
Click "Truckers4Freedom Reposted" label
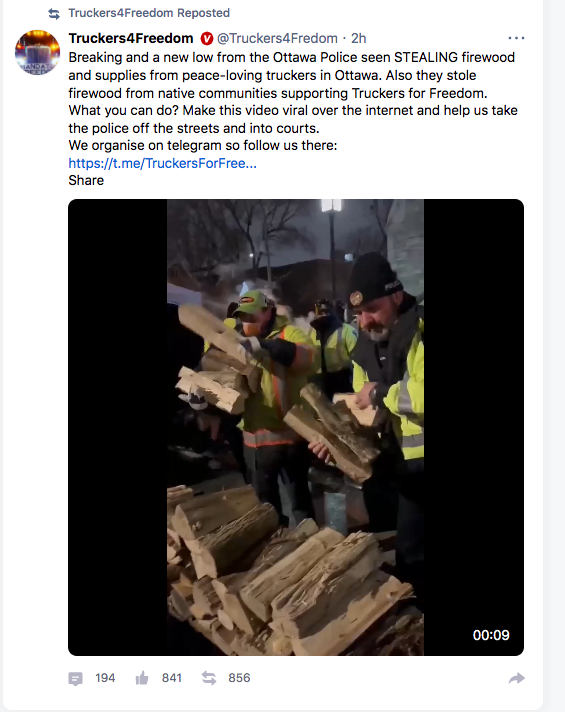point(149,13)
